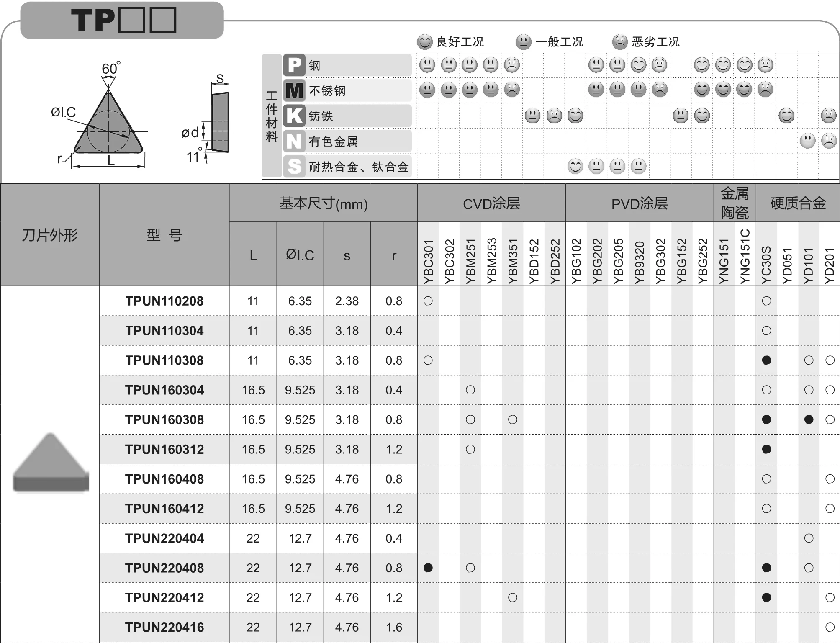Screen dimensions: 840x643
Task: Click smiling face in 不锈钢 row under YBG252
Action: point(702,90)
